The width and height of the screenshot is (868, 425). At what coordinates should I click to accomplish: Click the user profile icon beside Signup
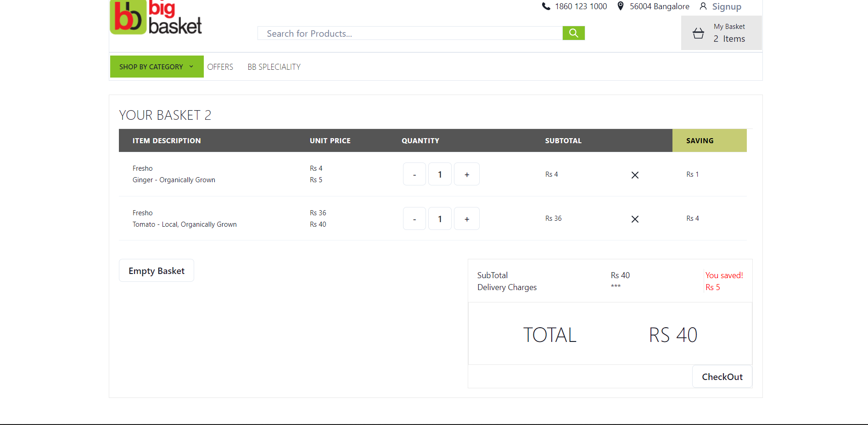point(704,6)
